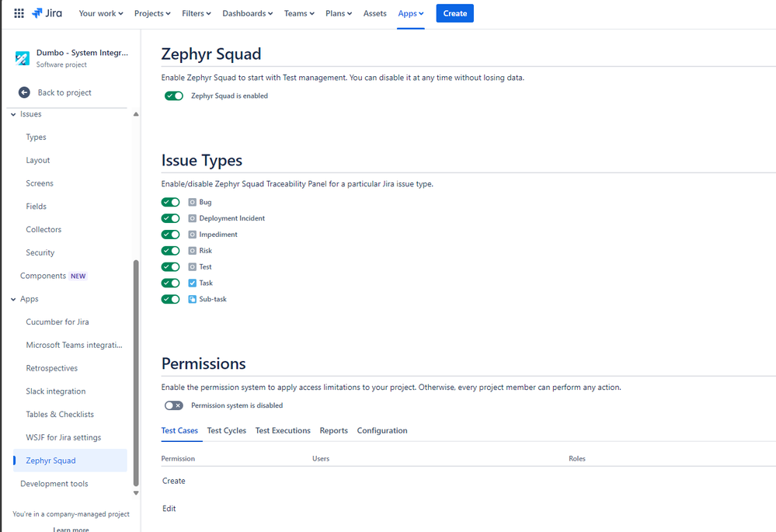Image resolution: width=776 pixels, height=532 pixels.
Task: Toggle off traceability for Risk
Action: pos(170,251)
